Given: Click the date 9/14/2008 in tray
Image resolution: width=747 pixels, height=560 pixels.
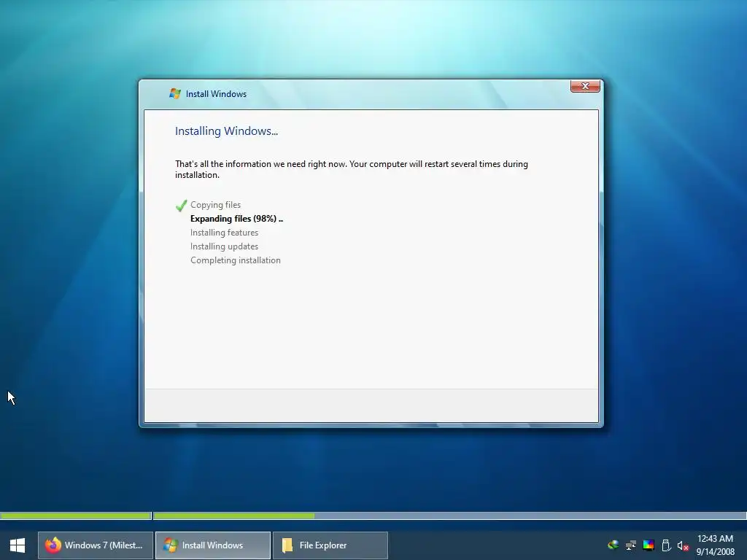Looking at the screenshot, I should 716,552.
